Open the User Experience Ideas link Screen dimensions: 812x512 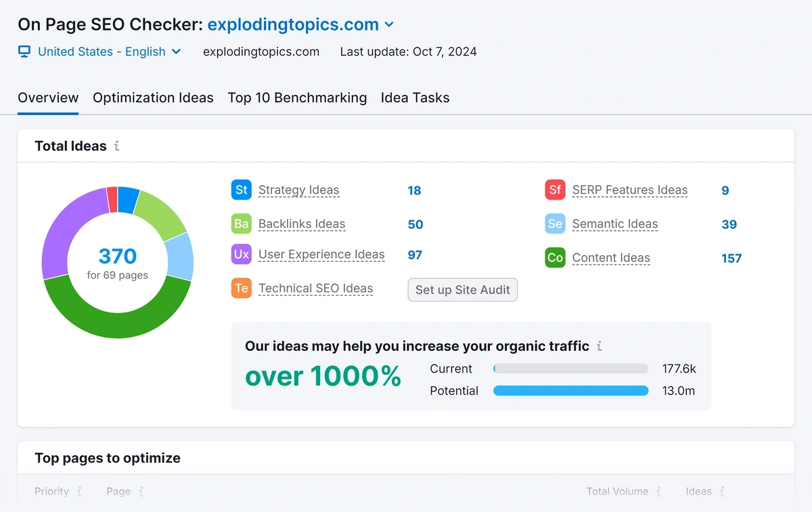[x=321, y=255]
